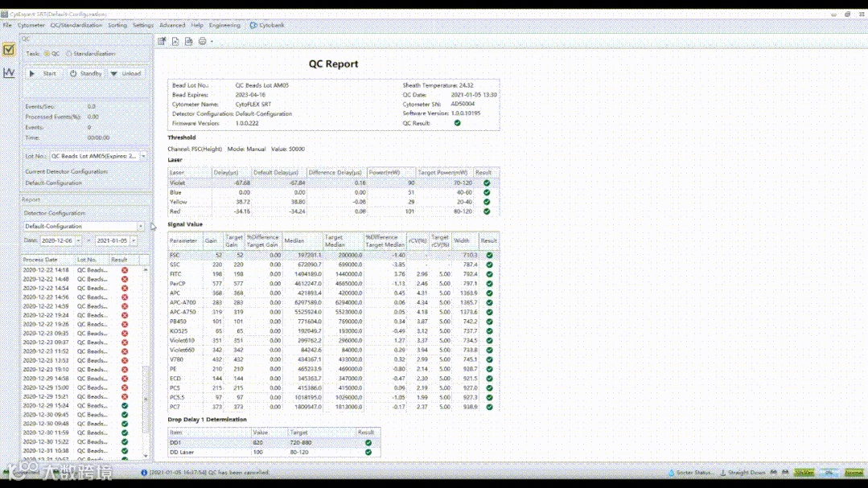Screen dimensions: 868x488
Task: Select the Standardization task radio button
Action: tap(69, 54)
